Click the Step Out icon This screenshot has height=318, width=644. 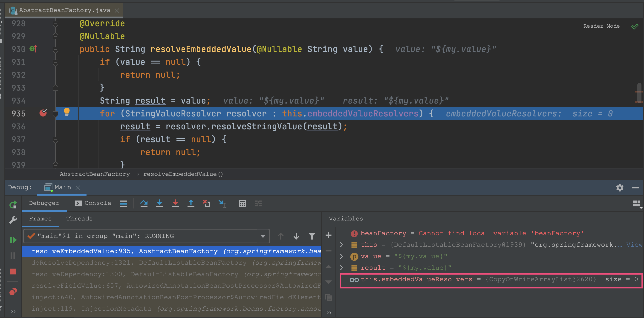(x=191, y=203)
